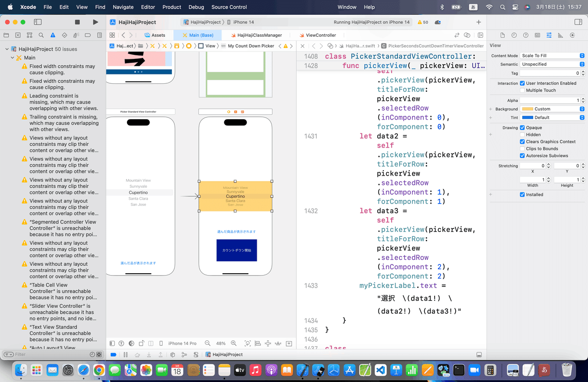Click the 50 warnings indicator
This screenshot has height=382, width=588.
(423, 22)
